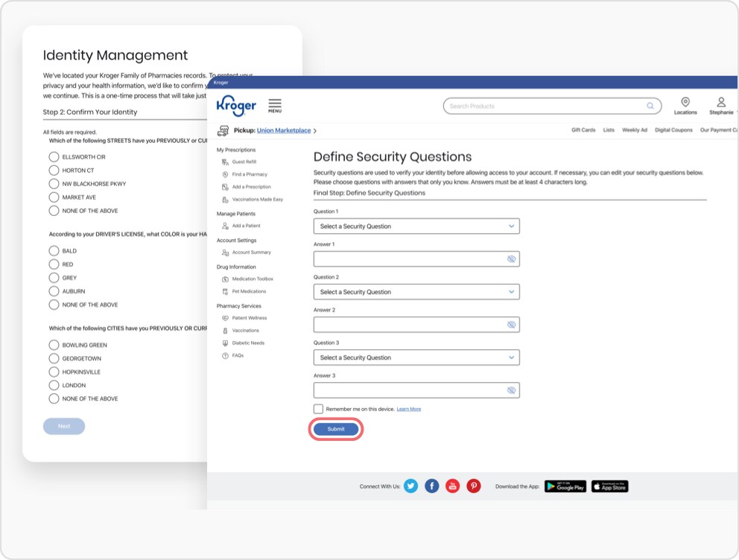The image size is (739, 560).
Task: Open Digital Coupons menu link
Action: click(x=673, y=130)
